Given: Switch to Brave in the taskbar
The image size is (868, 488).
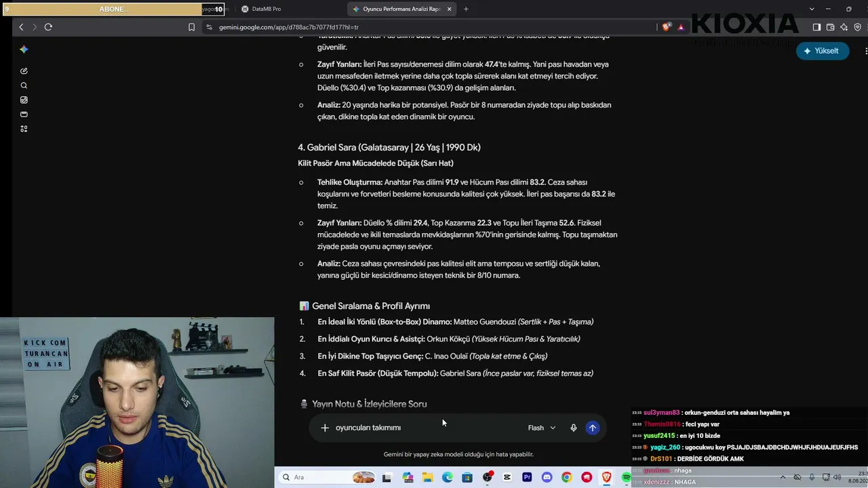Looking at the screenshot, I should 607,477.
